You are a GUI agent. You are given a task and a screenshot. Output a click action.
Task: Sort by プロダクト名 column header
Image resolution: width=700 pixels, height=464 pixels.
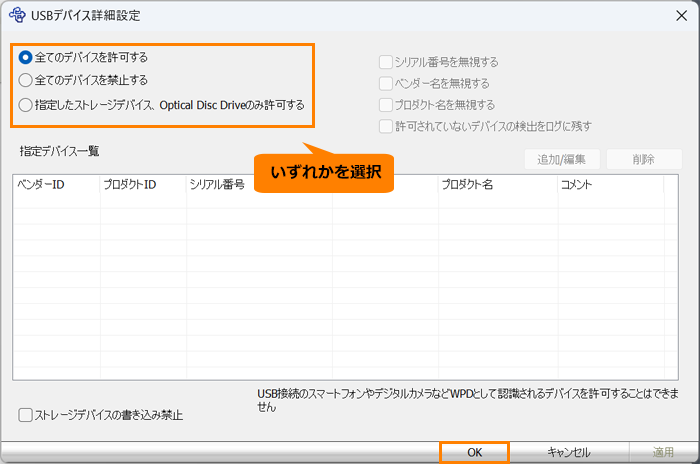coord(498,184)
